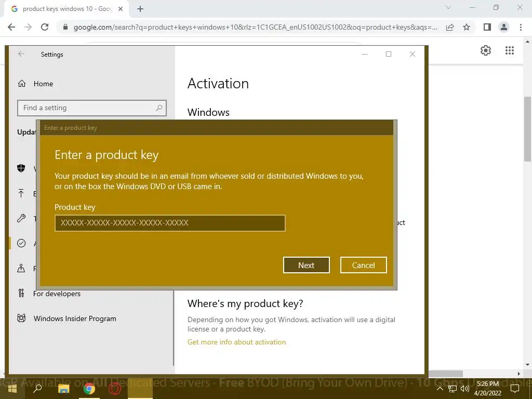Click the network icon in system tray
This screenshot has height=399, width=532.
(453, 389)
